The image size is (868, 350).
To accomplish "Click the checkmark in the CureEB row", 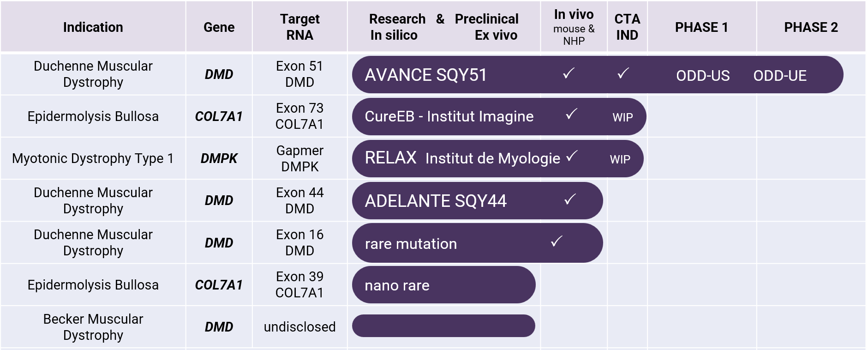I will 571,114.
